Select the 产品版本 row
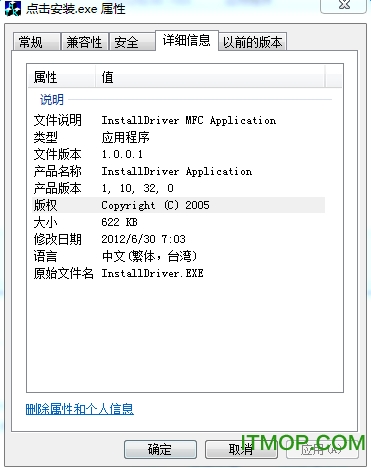 tap(178, 188)
